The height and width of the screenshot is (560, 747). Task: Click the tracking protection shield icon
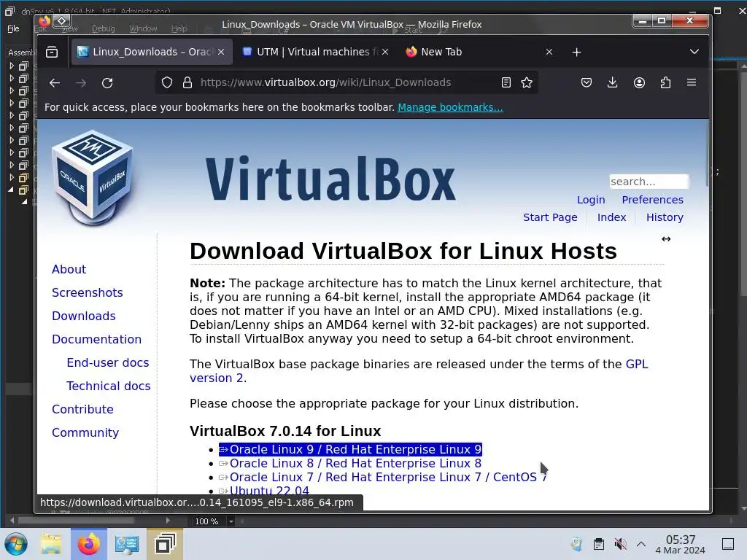point(167,82)
